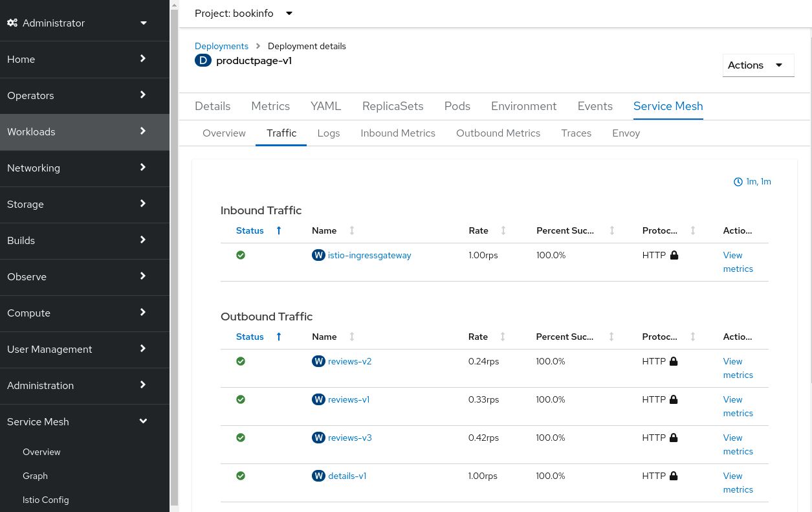Switch to the Inbound Metrics tab
812x512 pixels.
[x=397, y=133]
